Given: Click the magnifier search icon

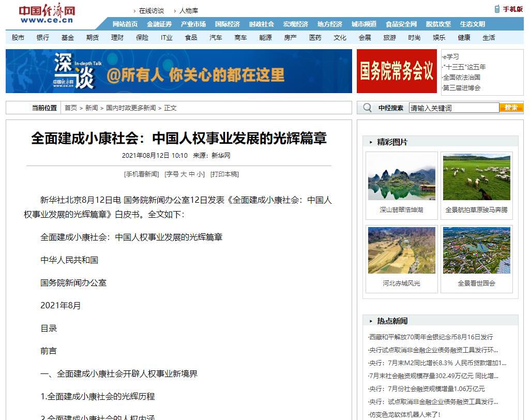Looking at the screenshot, I should 367,108.
